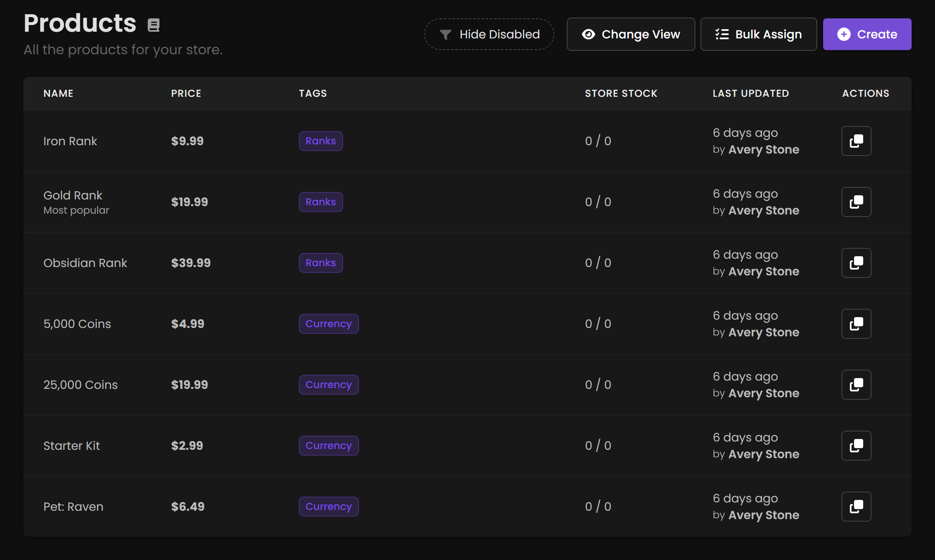Viewport: 935px width, 560px height.
Task: Create a new product
Action: [x=867, y=34]
